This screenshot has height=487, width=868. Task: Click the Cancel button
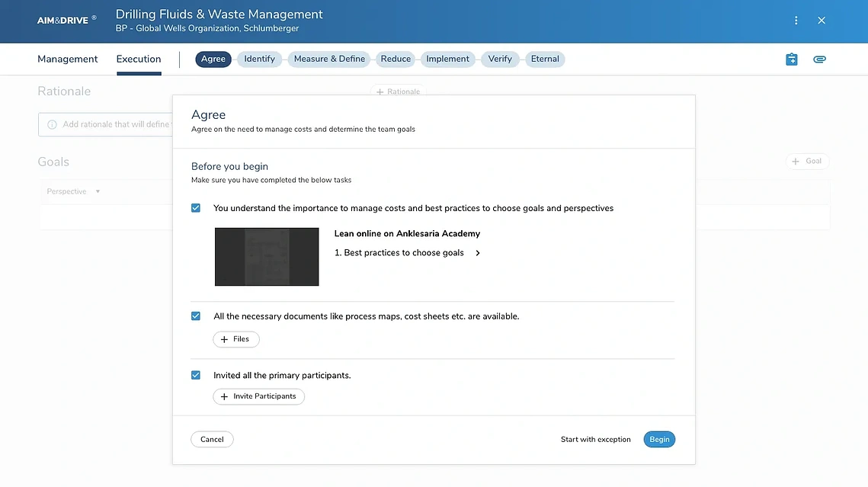pyautogui.click(x=212, y=440)
